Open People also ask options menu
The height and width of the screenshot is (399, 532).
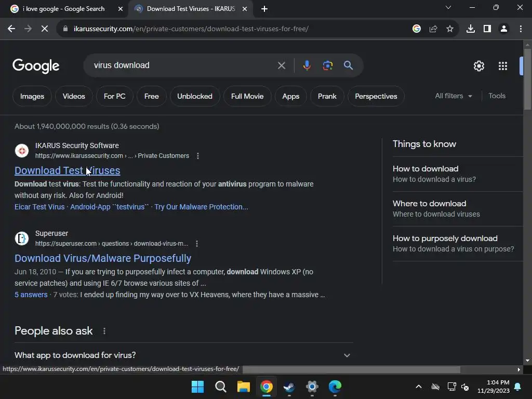tap(104, 331)
